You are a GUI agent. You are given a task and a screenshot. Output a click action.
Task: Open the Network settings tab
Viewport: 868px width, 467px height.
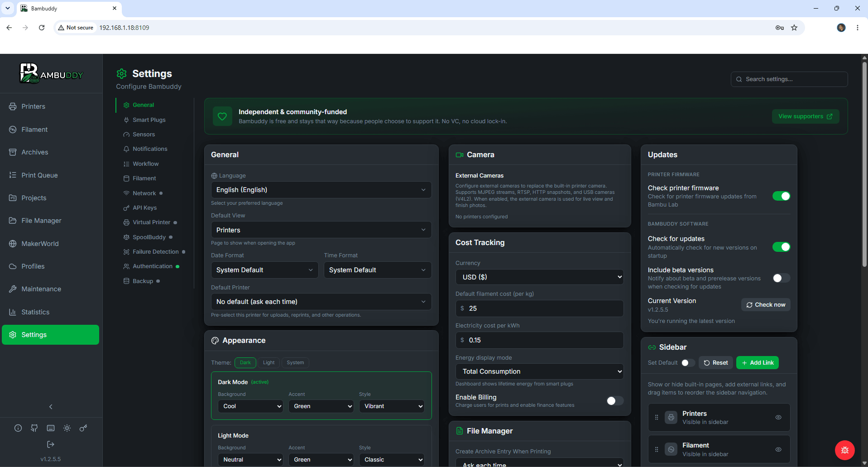pyautogui.click(x=144, y=193)
